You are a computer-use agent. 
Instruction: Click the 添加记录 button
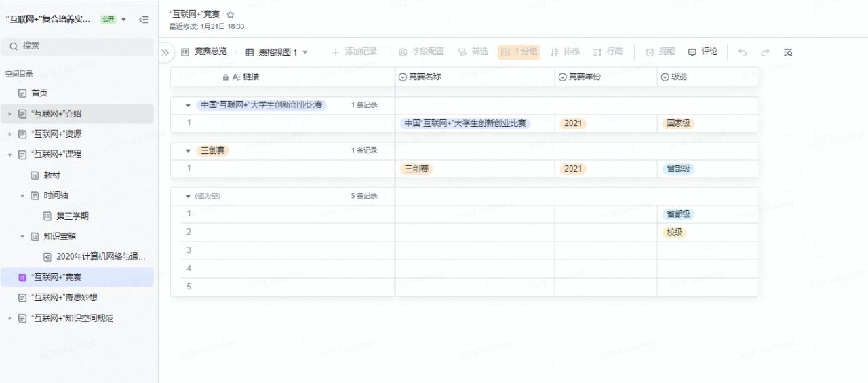[354, 52]
